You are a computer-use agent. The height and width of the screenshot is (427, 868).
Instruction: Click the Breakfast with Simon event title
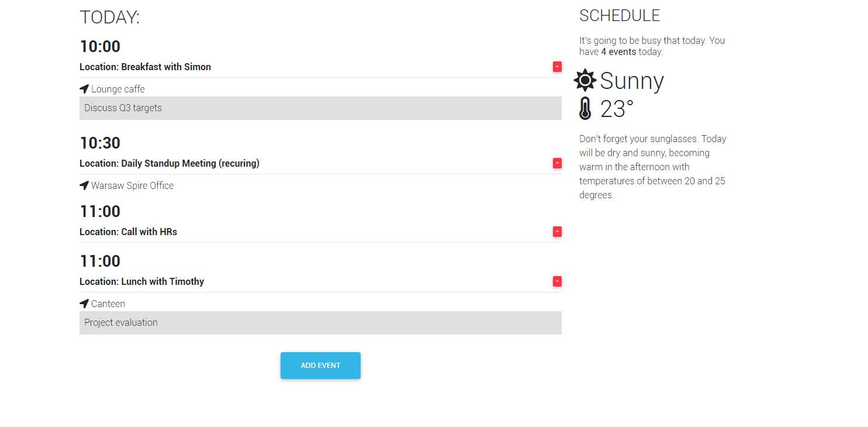point(145,66)
